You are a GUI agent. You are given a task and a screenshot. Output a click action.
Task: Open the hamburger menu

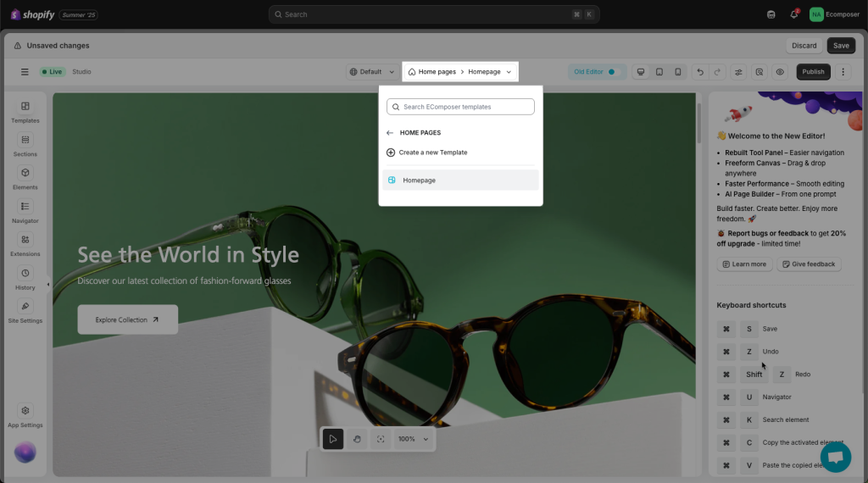[x=25, y=72]
